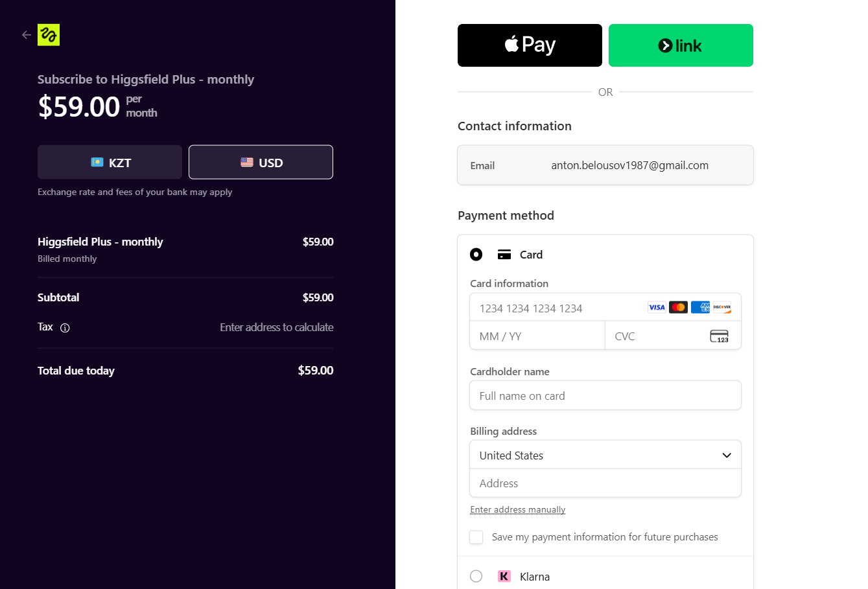The image size is (868, 589).
Task: Pay with Apple Pay button
Action: click(530, 45)
